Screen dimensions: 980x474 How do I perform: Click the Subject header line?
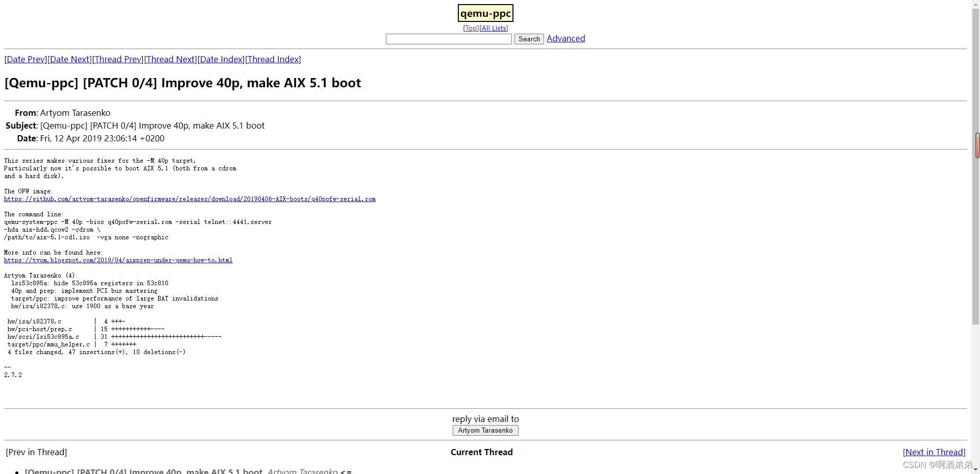(135, 126)
